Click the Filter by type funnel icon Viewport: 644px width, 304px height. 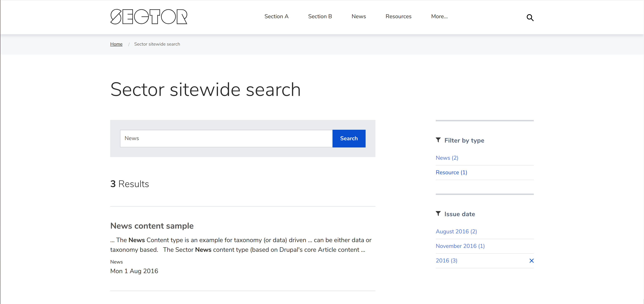[438, 140]
